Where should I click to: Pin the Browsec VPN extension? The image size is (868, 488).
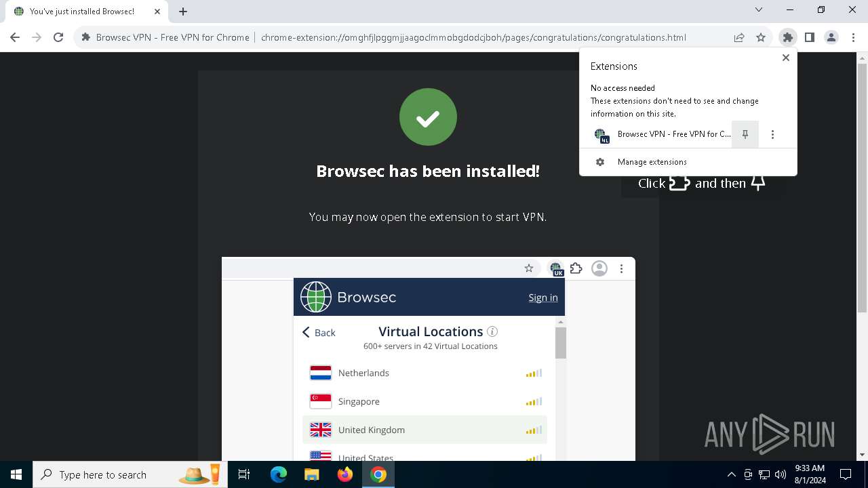click(745, 134)
